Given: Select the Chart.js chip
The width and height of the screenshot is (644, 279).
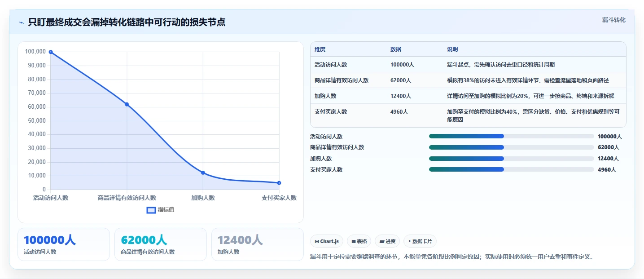Looking at the screenshot, I should click(327, 241).
